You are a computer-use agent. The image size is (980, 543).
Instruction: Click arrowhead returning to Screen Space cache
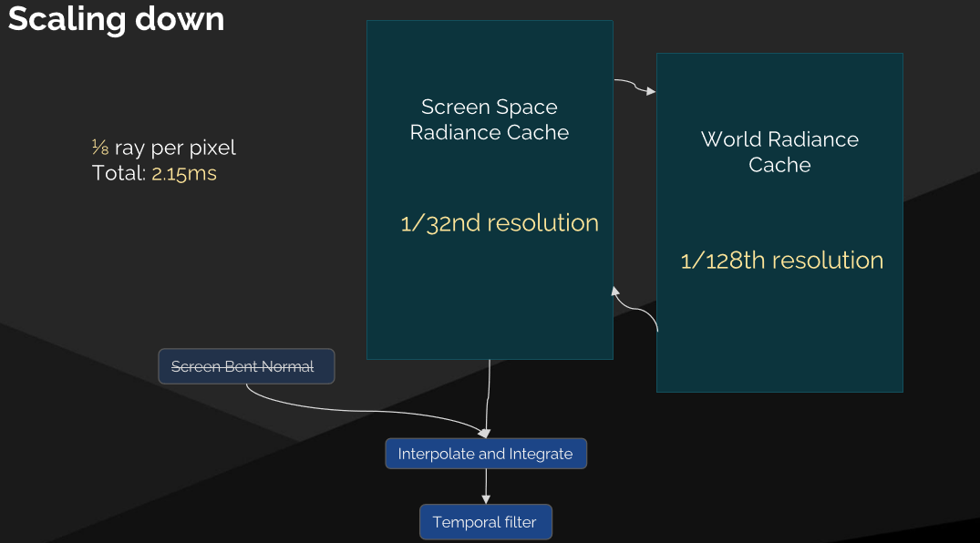615,292
